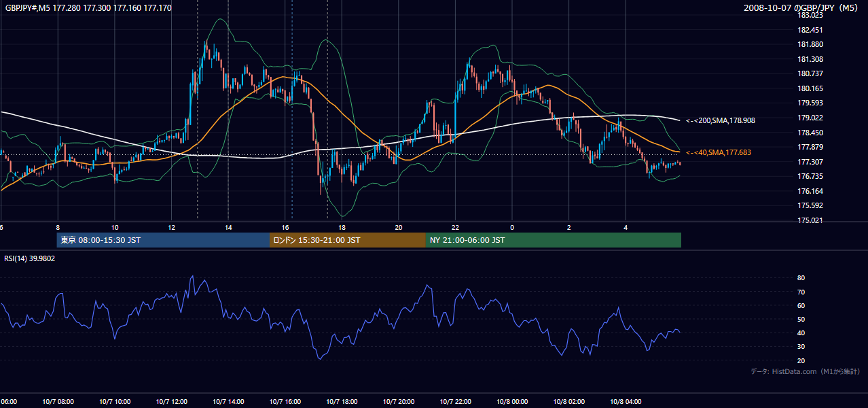Click hour tick 22 under price chart

pos(455,227)
